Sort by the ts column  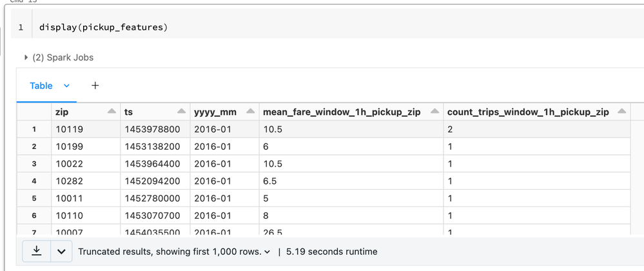point(181,112)
